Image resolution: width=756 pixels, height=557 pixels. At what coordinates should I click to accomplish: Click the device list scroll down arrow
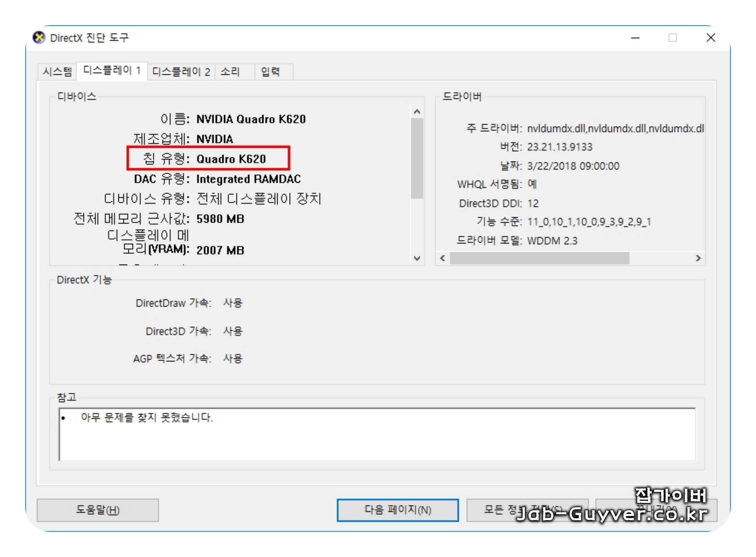pos(417,258)
